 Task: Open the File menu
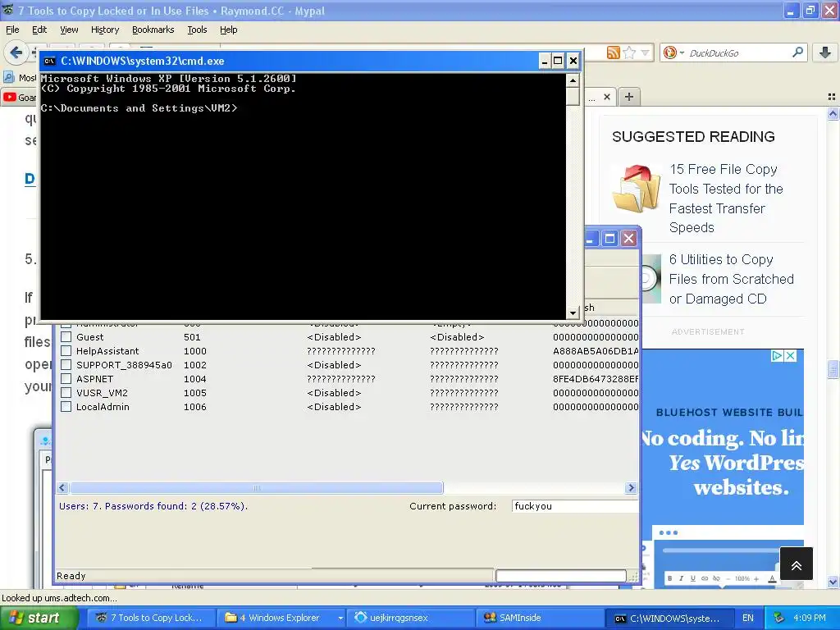pyautogui.click(x=12, y=30)
